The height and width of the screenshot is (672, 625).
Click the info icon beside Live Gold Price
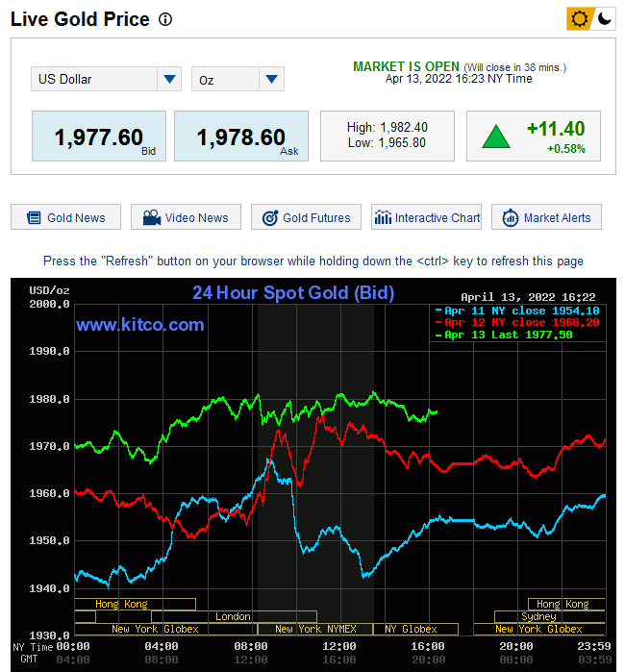point(165,19)
